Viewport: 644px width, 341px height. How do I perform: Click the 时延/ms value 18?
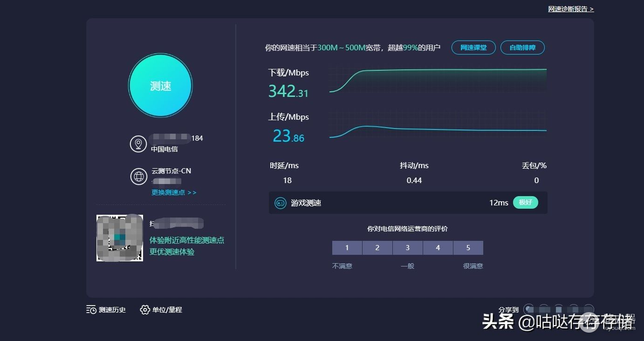pyautogui.click(x=287, y=180)
